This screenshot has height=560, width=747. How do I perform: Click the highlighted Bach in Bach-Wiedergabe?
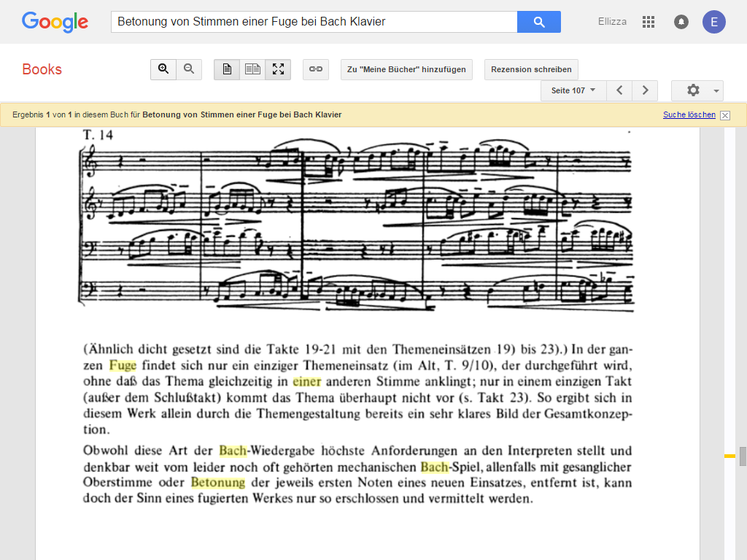[x=233, y=451]
